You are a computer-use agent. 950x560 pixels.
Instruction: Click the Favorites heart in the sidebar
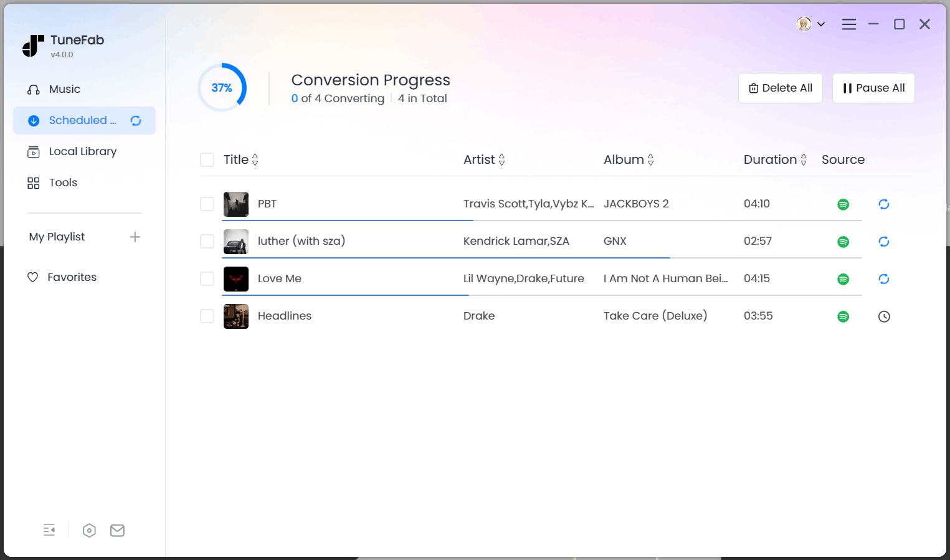(72, 277)
